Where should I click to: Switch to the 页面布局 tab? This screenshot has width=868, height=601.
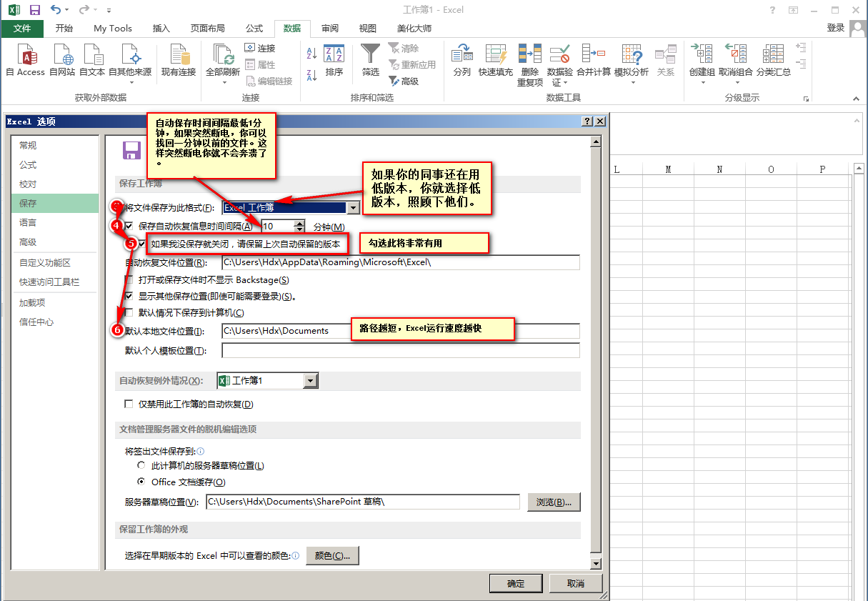point(208,28)
